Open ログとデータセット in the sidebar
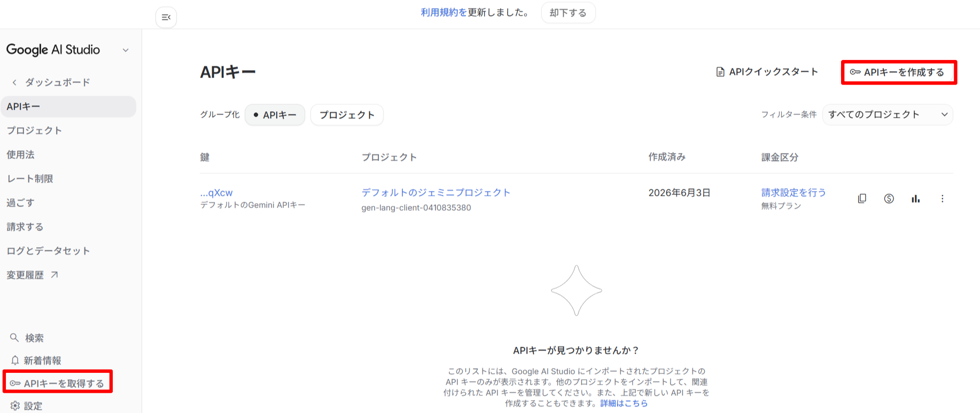The height and width of the screenshot is (413, 980). pyautogui.click(x=48, y=251)
